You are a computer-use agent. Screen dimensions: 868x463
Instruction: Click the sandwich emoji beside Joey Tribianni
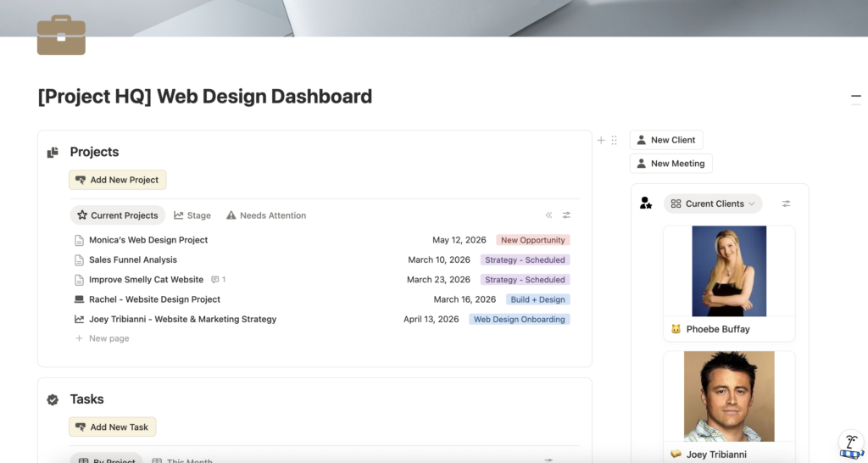[x=676, y=455]
